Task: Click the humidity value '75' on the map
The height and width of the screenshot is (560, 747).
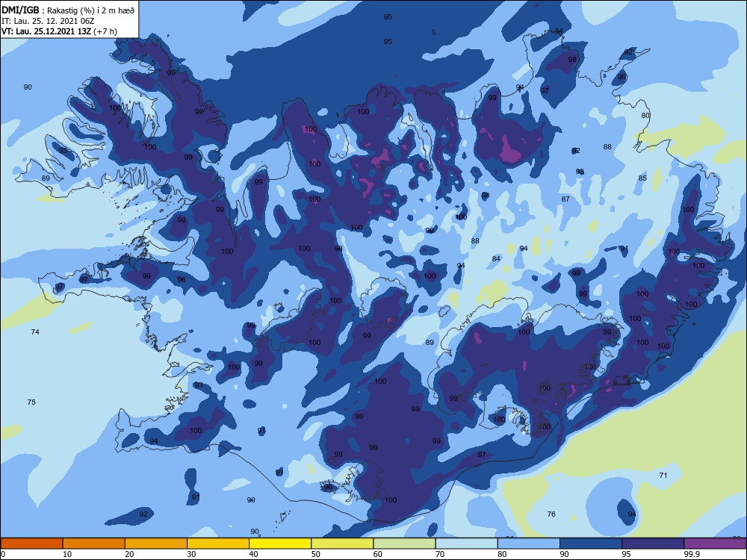Action: (x=31, y=402)
